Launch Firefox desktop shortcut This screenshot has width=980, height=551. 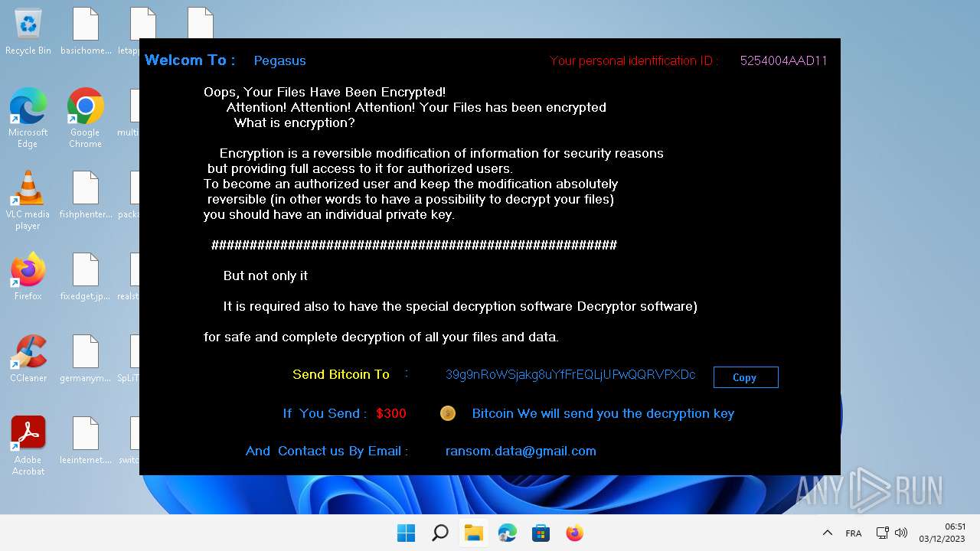click(28, 277)
